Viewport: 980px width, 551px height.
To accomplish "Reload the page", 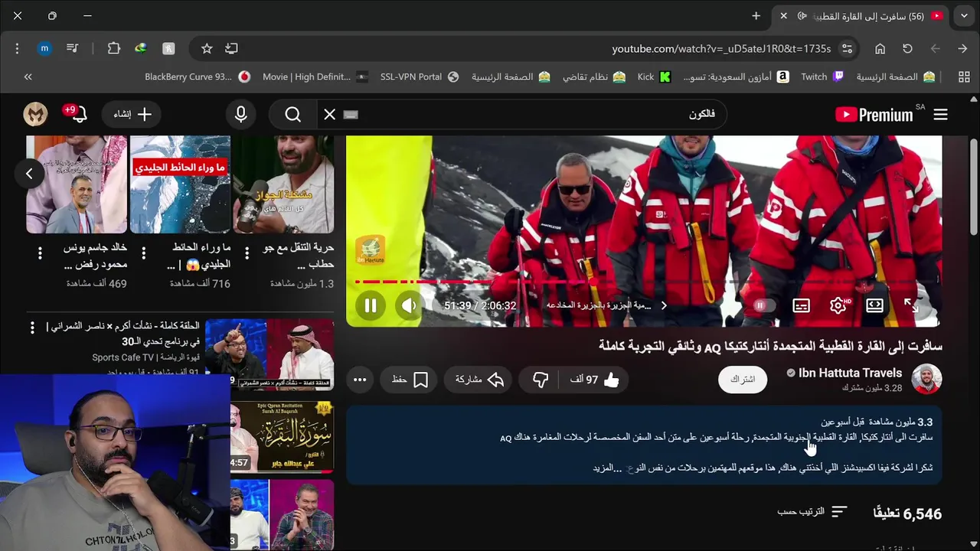I will point(907,48).
